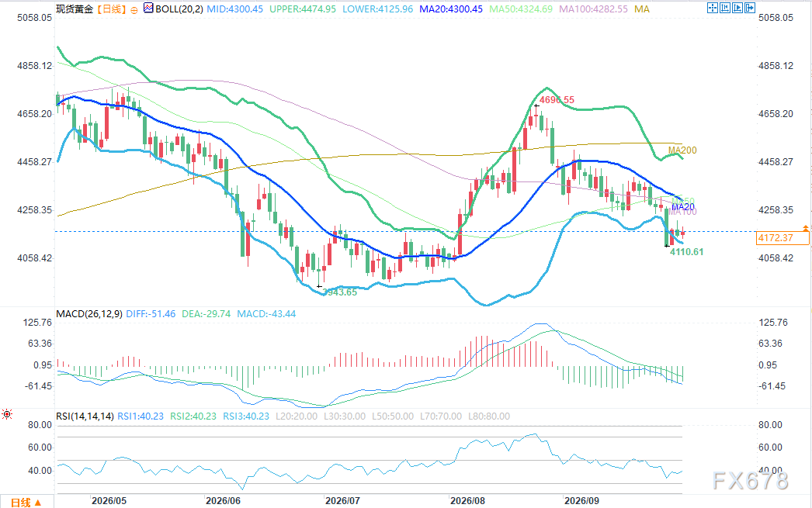Select the 【日线】 timeframe label
The width and height of the screenshot is (812, 508).
[x=111, y=9]
